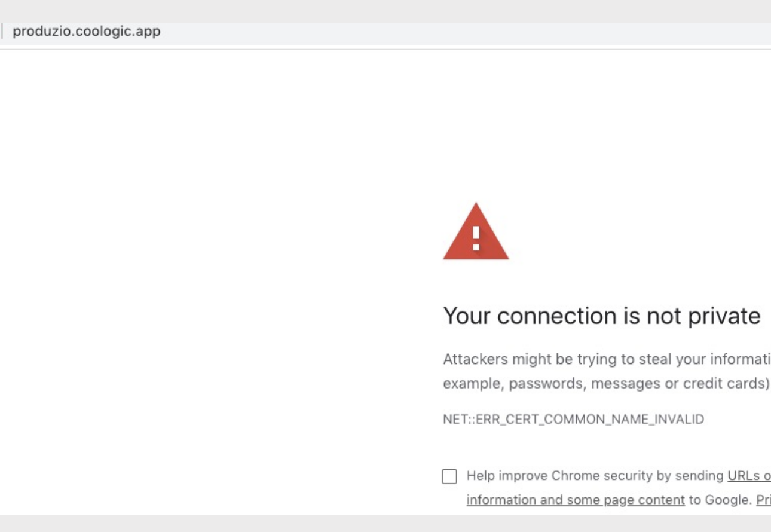Open the 'information and some page content' link
Screen dimensions: 771x532
pyautogui.click(x=575, y=500)
